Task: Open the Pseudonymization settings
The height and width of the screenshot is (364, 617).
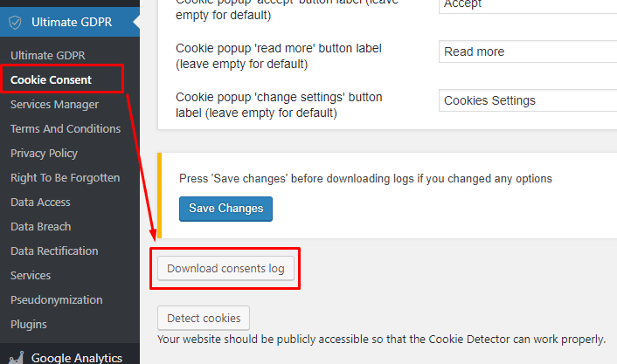Action: 56,299
